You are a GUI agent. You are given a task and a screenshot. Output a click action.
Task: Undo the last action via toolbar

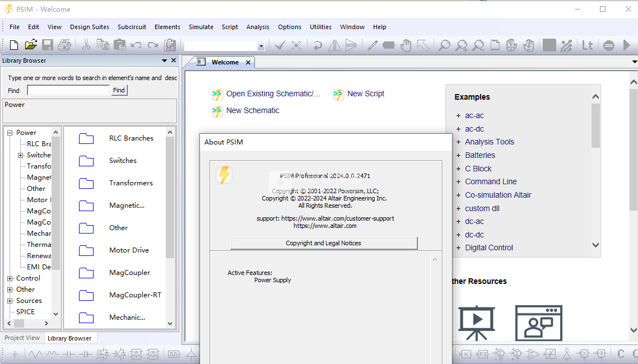(x=136, y=45)
